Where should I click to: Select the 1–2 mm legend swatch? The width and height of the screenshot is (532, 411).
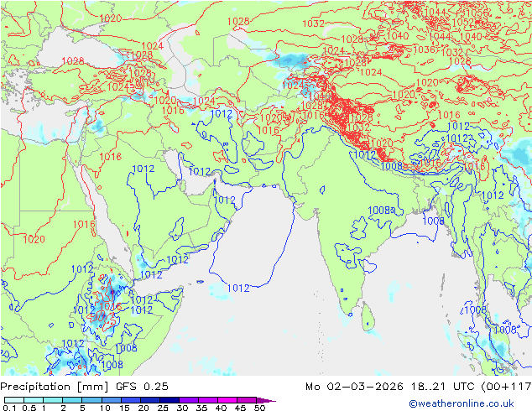pyautogui.click(x=53, y=400)
